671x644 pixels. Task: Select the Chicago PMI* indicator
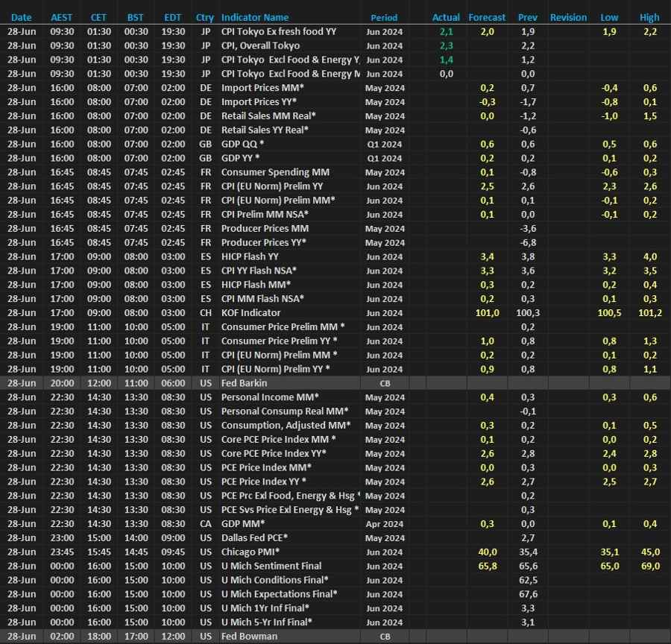click(x=251, y=552)
